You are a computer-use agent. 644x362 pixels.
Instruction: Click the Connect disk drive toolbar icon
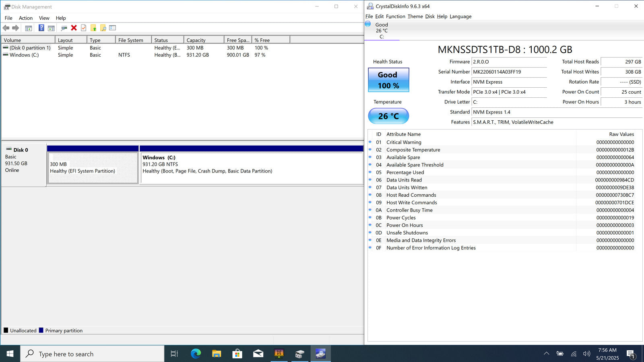(64, 28)
